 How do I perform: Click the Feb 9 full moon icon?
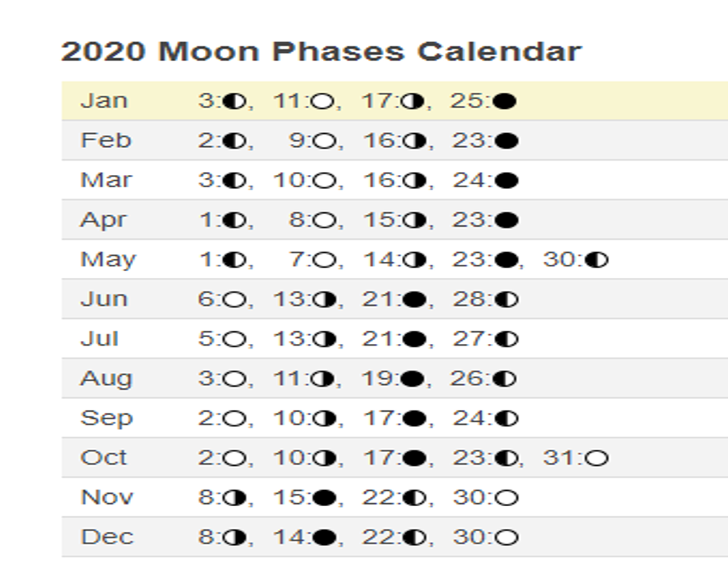click(324, 141)
